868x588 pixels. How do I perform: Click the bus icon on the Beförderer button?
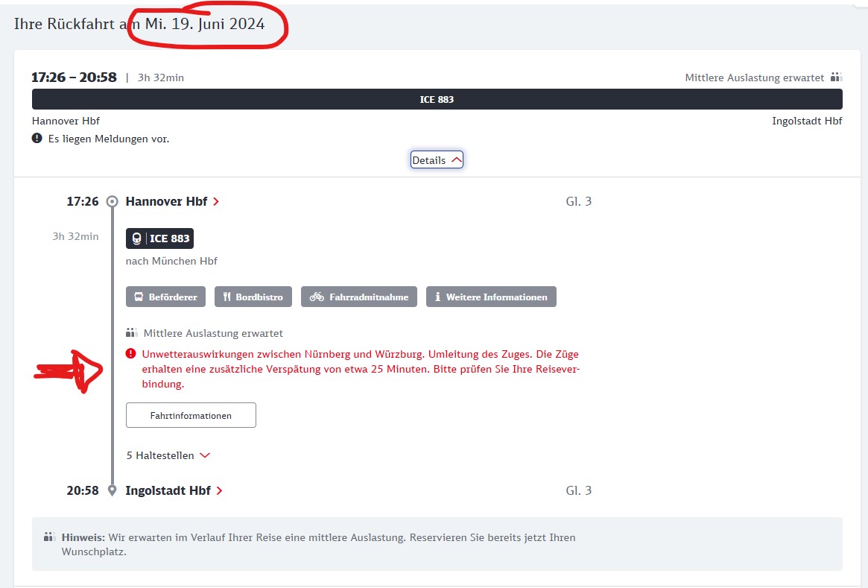coord(139,297)
